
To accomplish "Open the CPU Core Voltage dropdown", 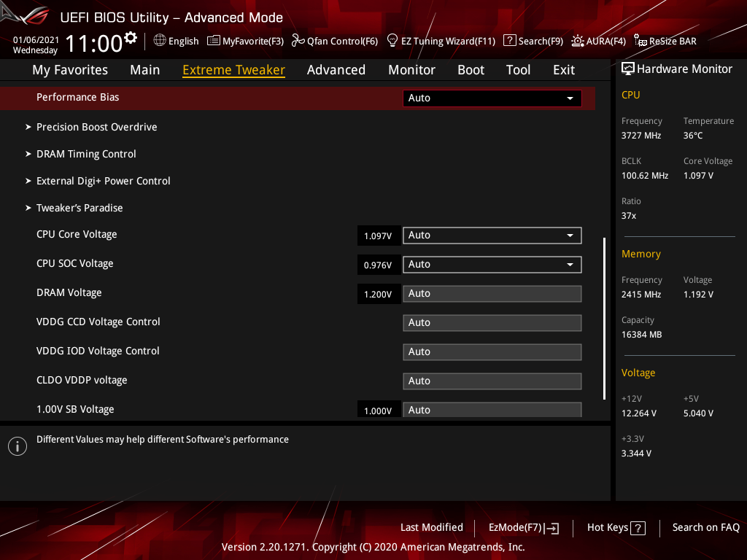I will tap(492, 236).
